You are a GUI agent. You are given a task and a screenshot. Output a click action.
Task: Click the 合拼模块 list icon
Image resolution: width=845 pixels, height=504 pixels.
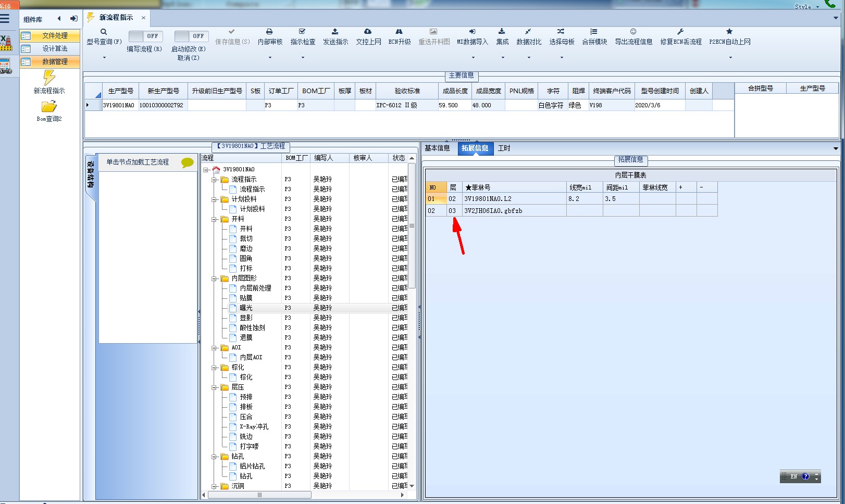[x=594, y=32]
